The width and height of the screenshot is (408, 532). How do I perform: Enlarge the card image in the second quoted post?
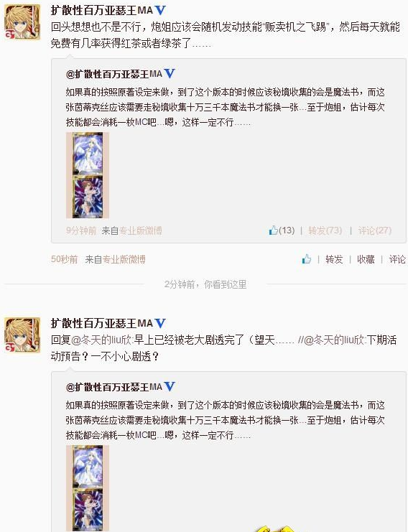[88, 488]
